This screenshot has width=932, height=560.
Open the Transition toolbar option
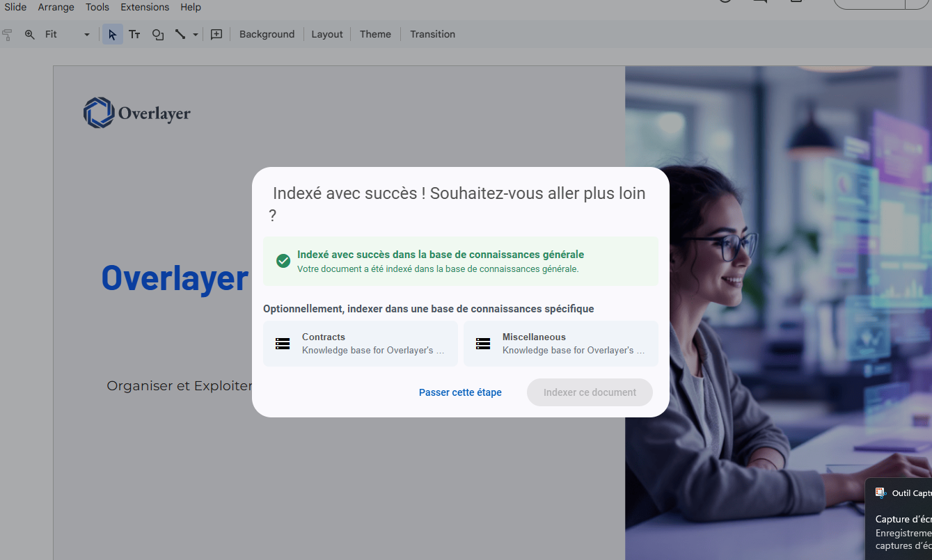pos(432,34)
